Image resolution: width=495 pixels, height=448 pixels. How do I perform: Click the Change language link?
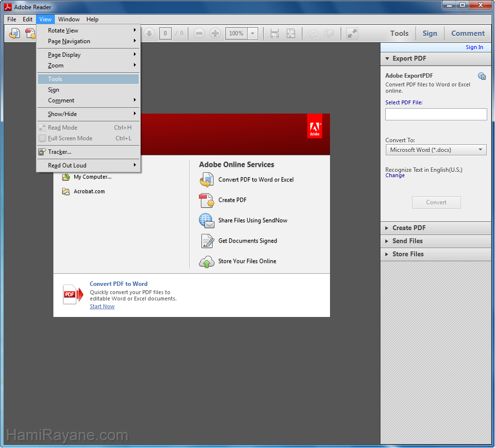[395, 176]
